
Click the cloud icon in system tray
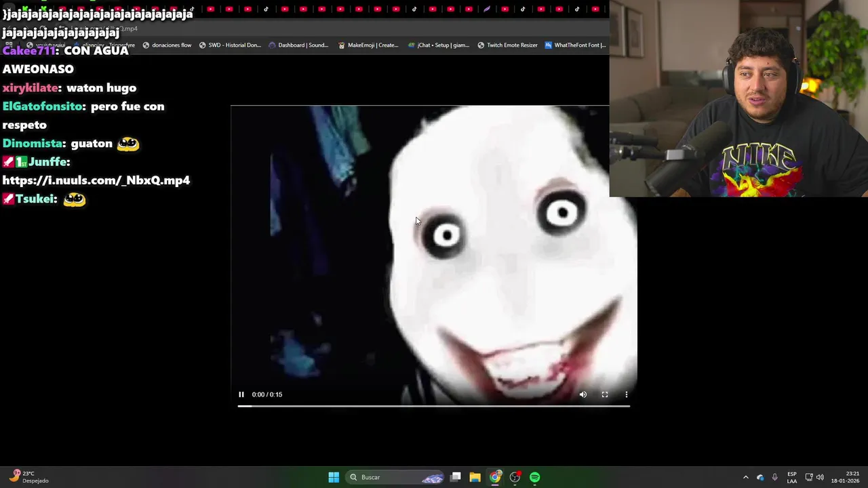pos(760,477)
